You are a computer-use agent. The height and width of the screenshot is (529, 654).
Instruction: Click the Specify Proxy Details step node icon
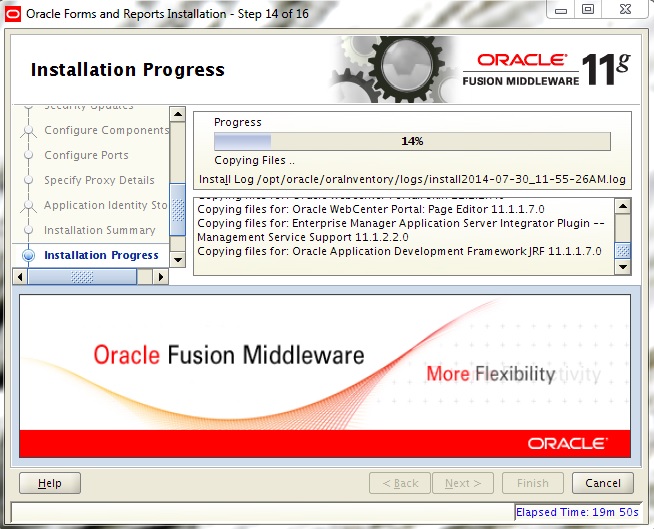point(27,180)
